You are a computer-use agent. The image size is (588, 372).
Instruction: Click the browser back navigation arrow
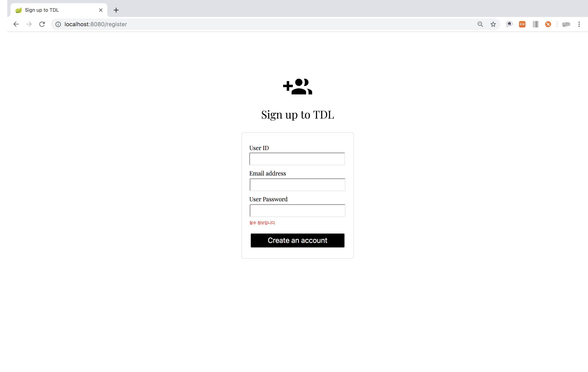(x=16, y=24)
